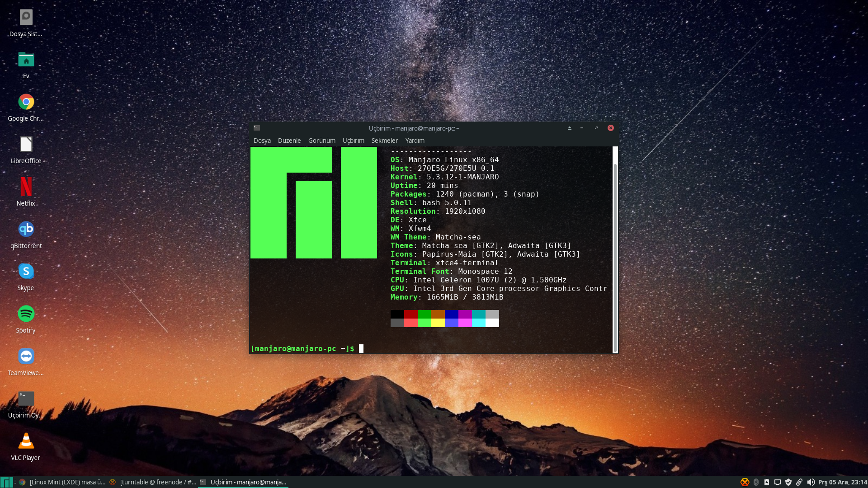Click Uçbirim - manjaro@manja taskbar button
The height and width of the screenshot is (488, 868).
tap(243, 482)
